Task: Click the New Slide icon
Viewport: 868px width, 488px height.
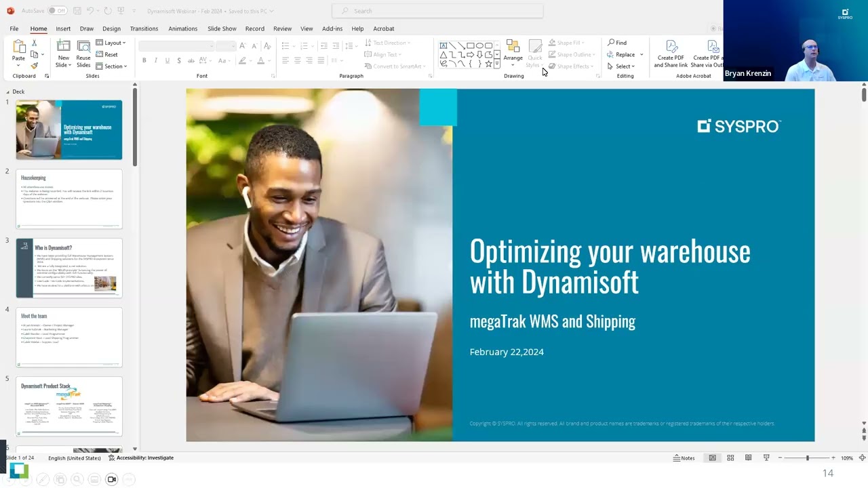Action: tap(63, 46)
